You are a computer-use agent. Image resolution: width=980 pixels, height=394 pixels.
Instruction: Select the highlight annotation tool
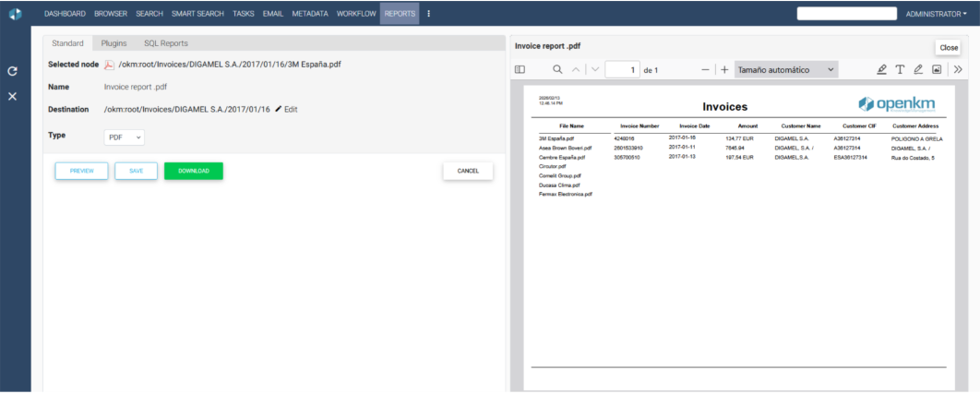[x=881, y=70]
